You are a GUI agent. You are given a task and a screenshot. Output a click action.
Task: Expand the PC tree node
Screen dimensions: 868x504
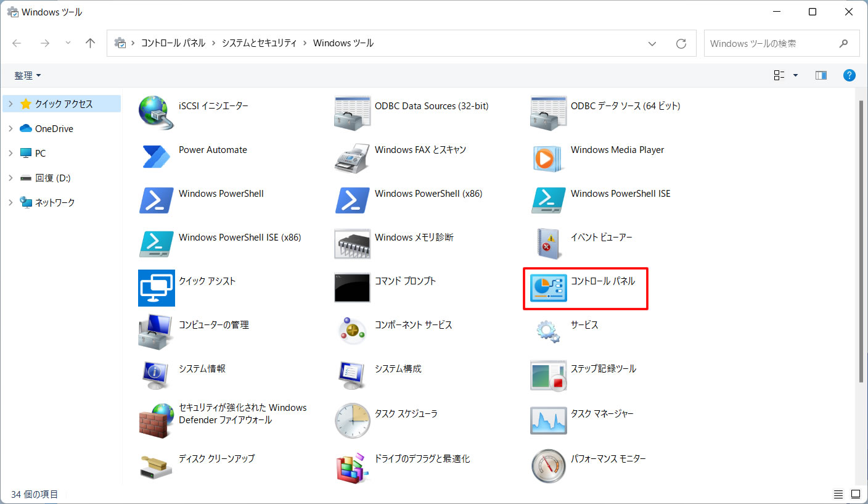click(x=10, y=153)
